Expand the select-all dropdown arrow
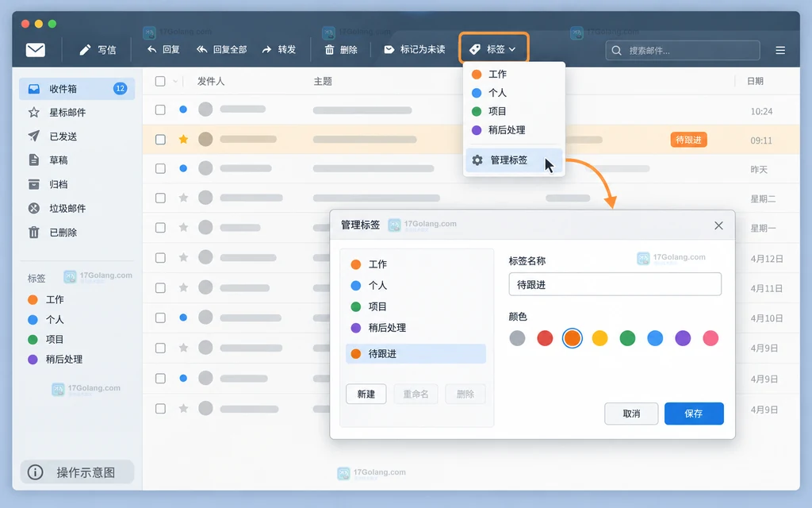Viewport: 812px width, 508px height. tap(175, 82)
